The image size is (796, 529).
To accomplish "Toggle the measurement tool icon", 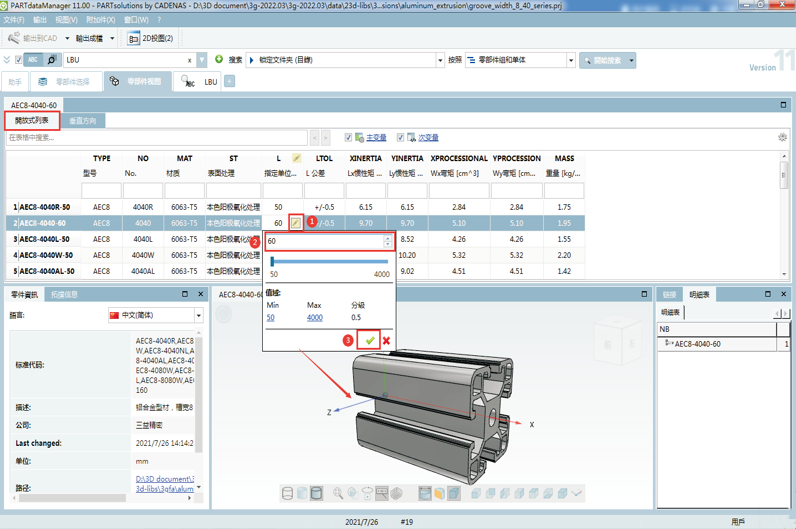I will click(x=382, y=493).
